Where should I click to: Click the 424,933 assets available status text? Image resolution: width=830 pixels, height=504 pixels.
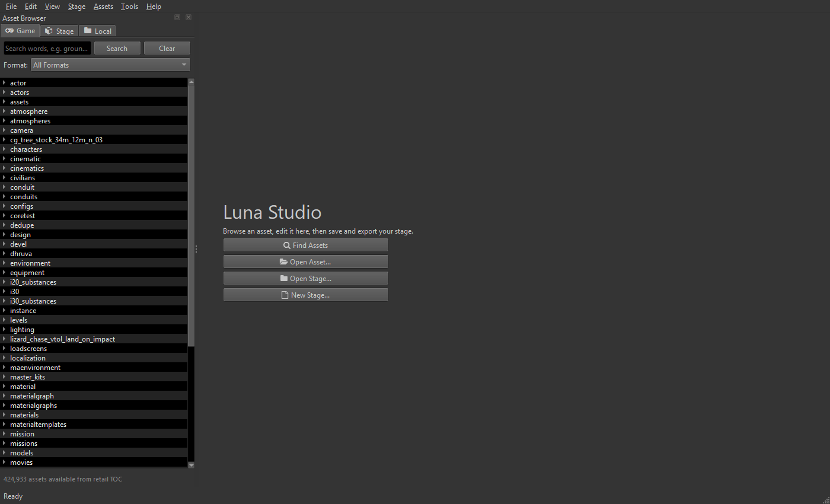point(63,479)
